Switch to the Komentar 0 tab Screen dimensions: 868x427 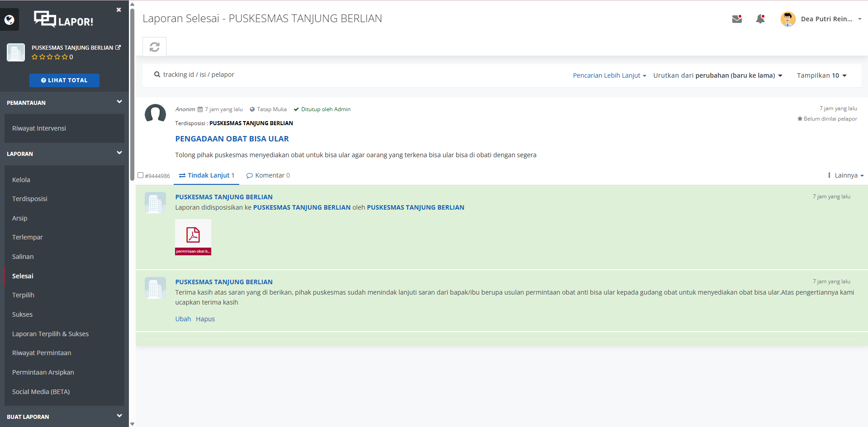[268, 175]
